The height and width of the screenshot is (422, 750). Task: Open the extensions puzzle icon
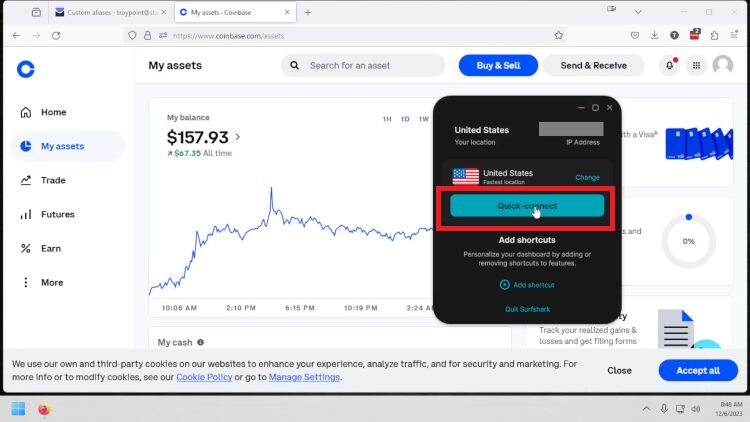(714, 35)
